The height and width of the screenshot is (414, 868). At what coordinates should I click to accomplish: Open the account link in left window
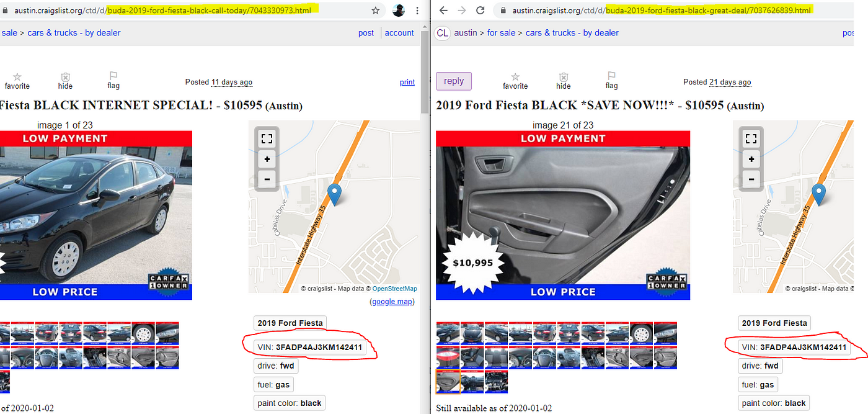pos(399,33)
